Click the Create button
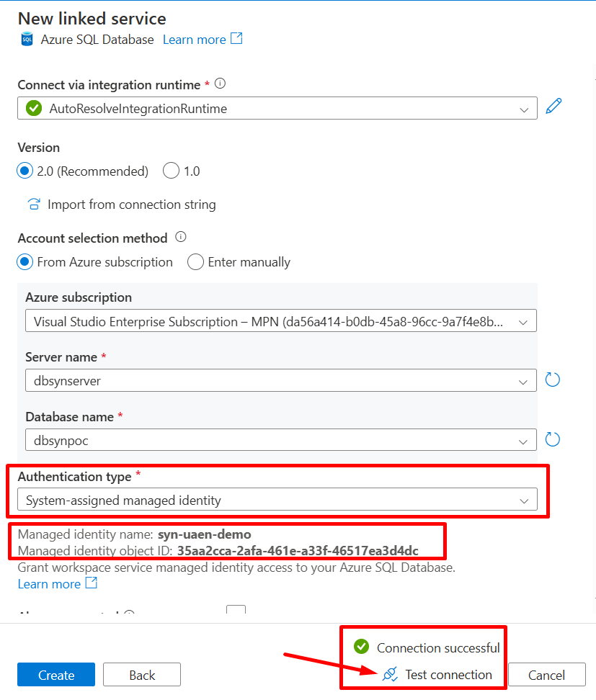The width and height of the screenshot is (596, 700). (56, 675)
